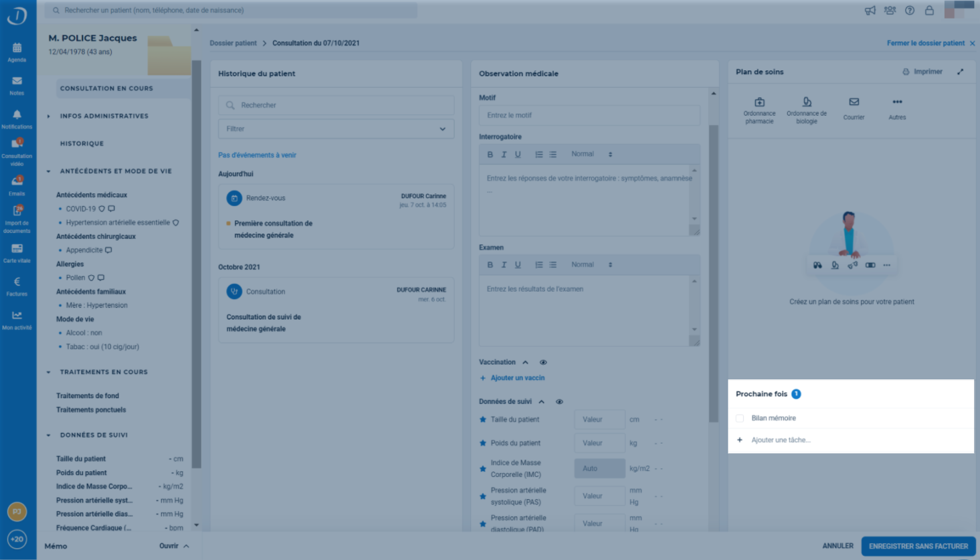Check the Bilan mémoire task checkbox
The image size is (980, 560).
coord(740,418)
